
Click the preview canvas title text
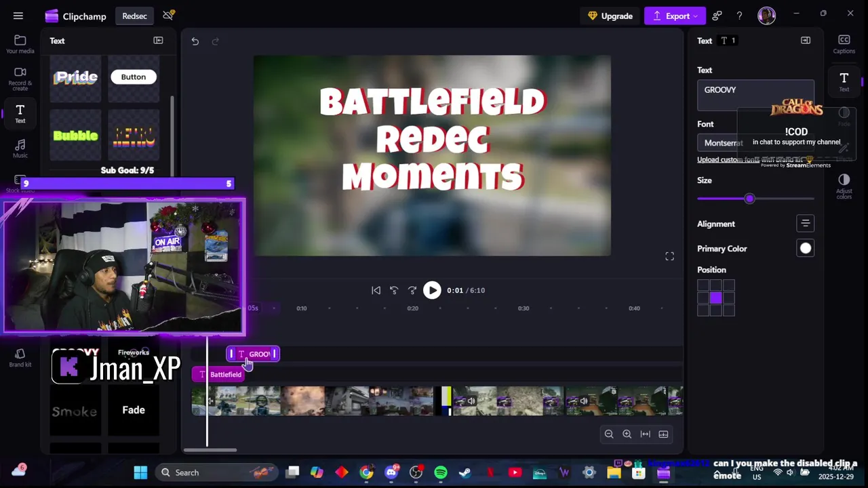tap(433, 140)
